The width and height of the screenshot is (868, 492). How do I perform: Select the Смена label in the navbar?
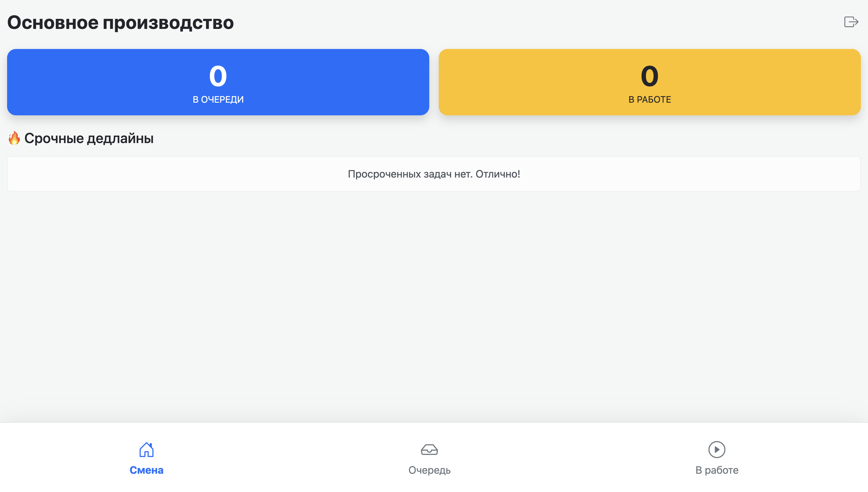click(146, 470)
